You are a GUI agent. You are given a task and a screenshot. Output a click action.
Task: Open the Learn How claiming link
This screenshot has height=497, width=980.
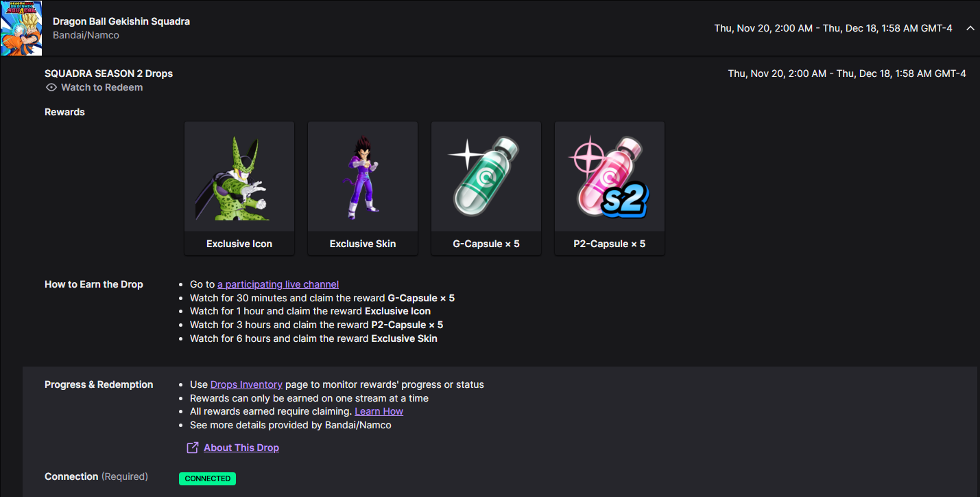tap(379, 411)
